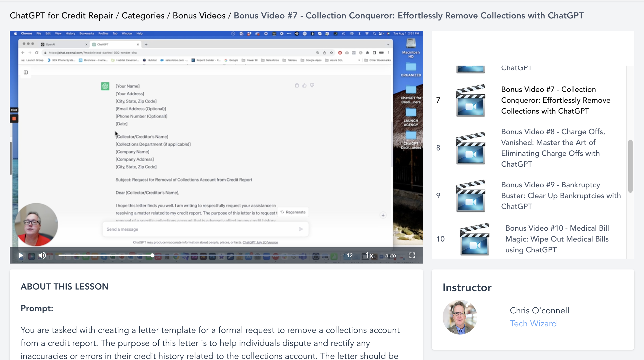Open the auto quality selector
This screenshot has width=644, height=360.
[391, 255]
